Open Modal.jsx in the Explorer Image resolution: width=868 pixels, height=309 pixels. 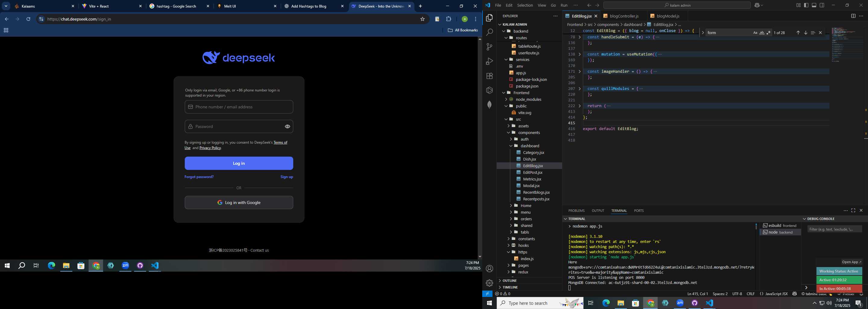point(531,186)
